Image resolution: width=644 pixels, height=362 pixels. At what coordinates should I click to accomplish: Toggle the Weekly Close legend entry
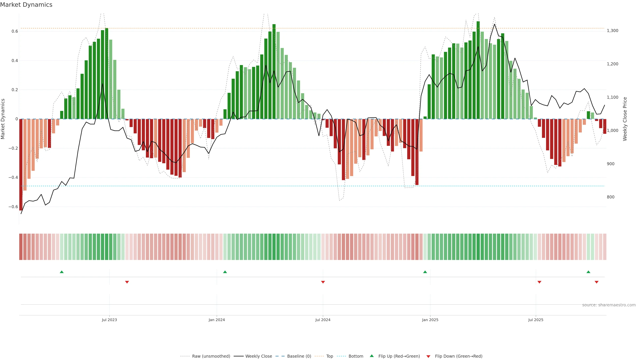click(258, 356)
